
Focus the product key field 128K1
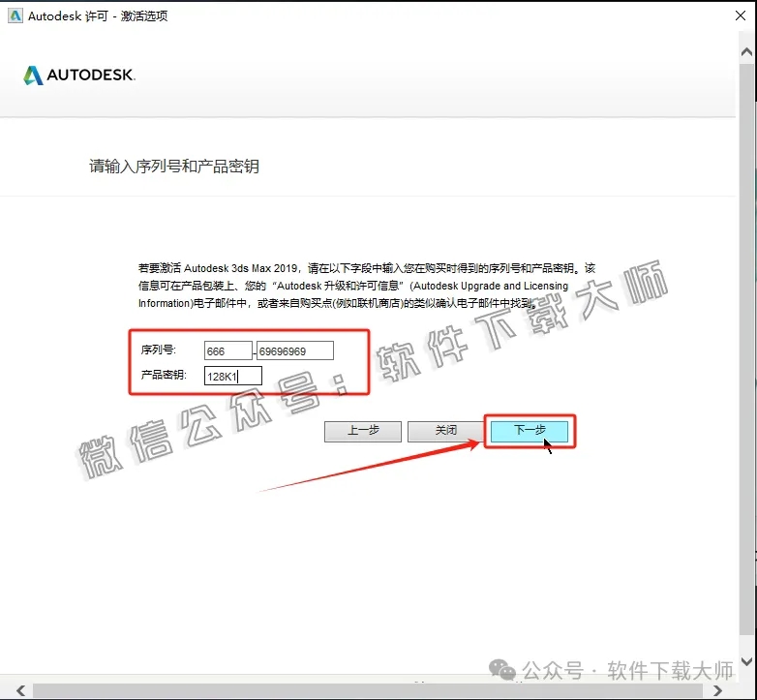click(233, 376)
